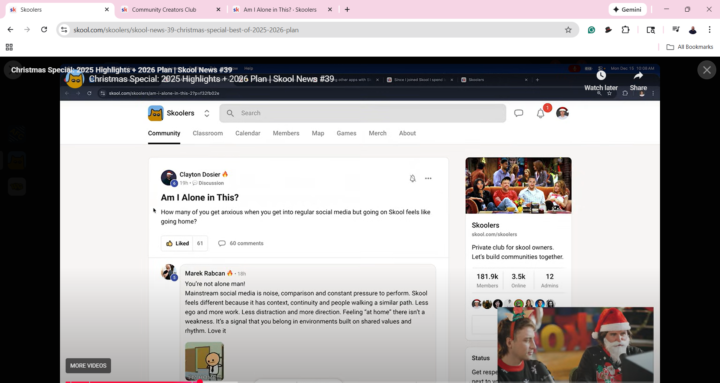Screen dimensions: 720x383
Task: Open the Extensions puzzle-piece menu
Action: coord(625,30)
